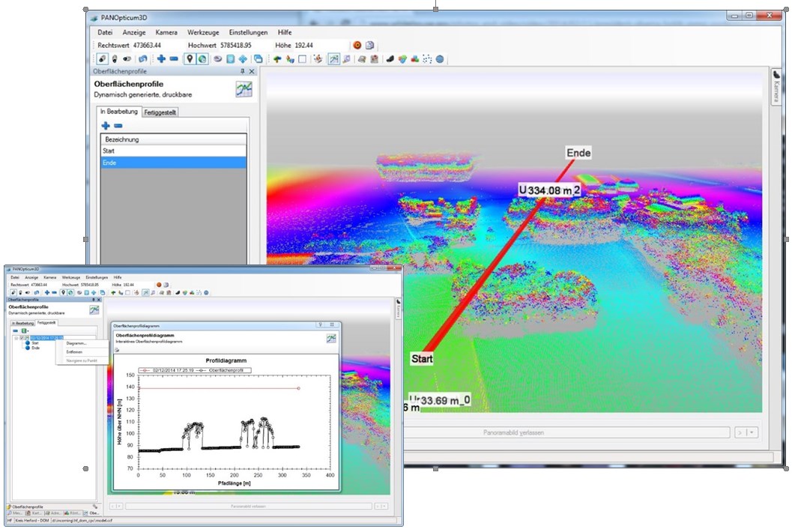Click the blue sphere toolbar icon at right
Image resolution: width=792 pixels, height=532 pixels.
pos(440,59)
